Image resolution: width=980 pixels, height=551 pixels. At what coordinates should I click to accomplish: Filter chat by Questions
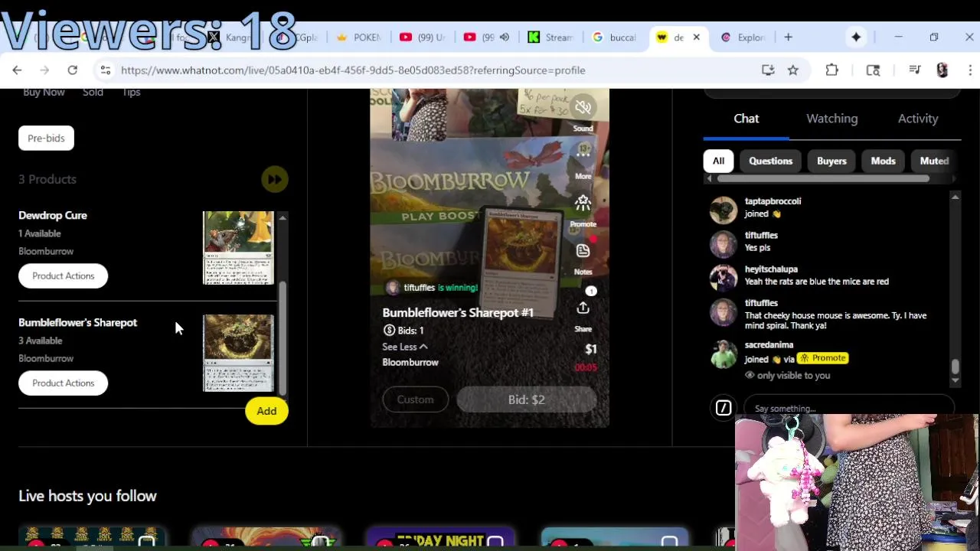click(x=771, y=161)
